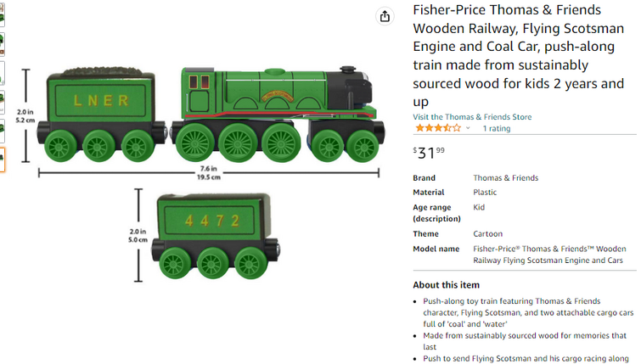Image resolution: width=641 pixels, height=364 pixels.
Task: Click the $31.99 price
Action: click(429, 153)
